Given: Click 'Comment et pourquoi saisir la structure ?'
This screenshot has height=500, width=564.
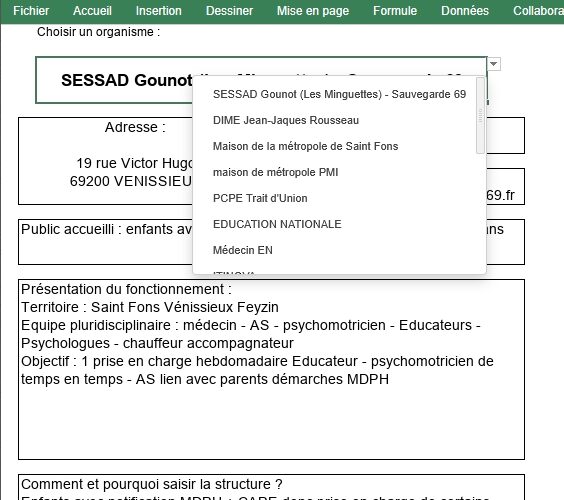Looking at the screenshot, I should click(x=151, y=484).
